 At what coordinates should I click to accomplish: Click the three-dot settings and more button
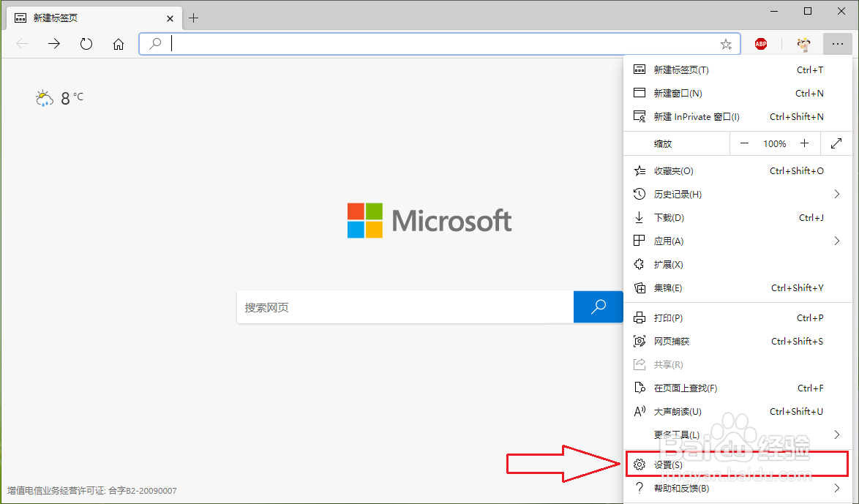tap(837, 44)
